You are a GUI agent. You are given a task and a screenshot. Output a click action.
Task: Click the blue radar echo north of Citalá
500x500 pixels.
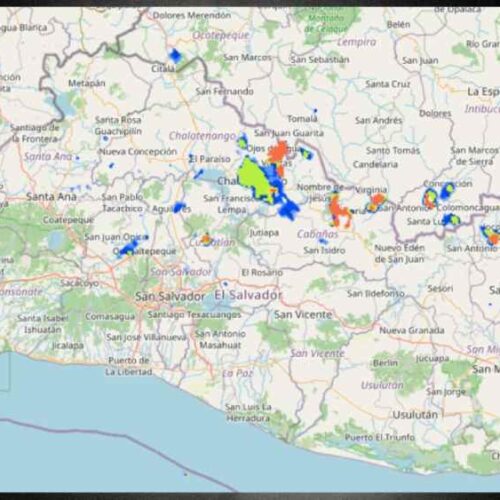pos(175,55)
